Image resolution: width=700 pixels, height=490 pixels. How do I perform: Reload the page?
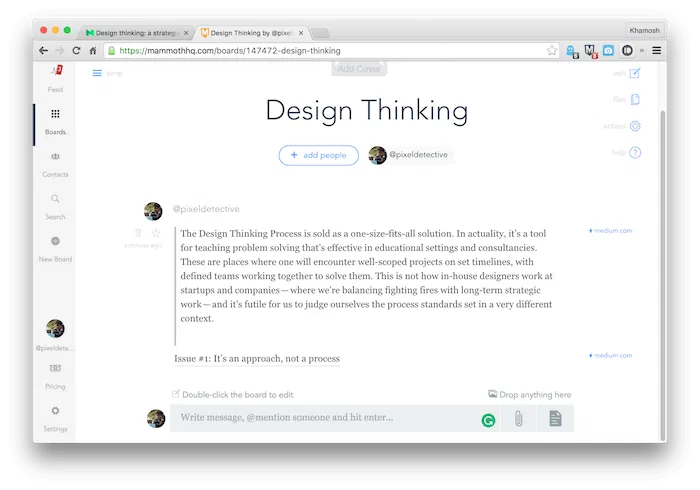point(76,50)
